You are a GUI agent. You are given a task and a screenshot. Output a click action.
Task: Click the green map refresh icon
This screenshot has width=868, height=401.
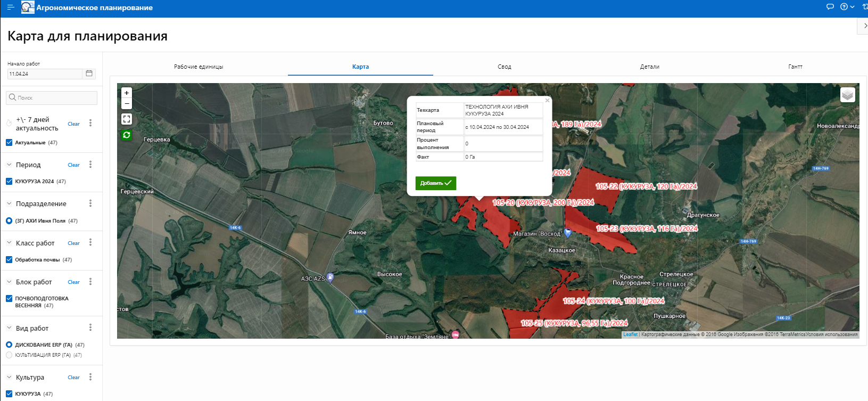click(x=127, y=135)
